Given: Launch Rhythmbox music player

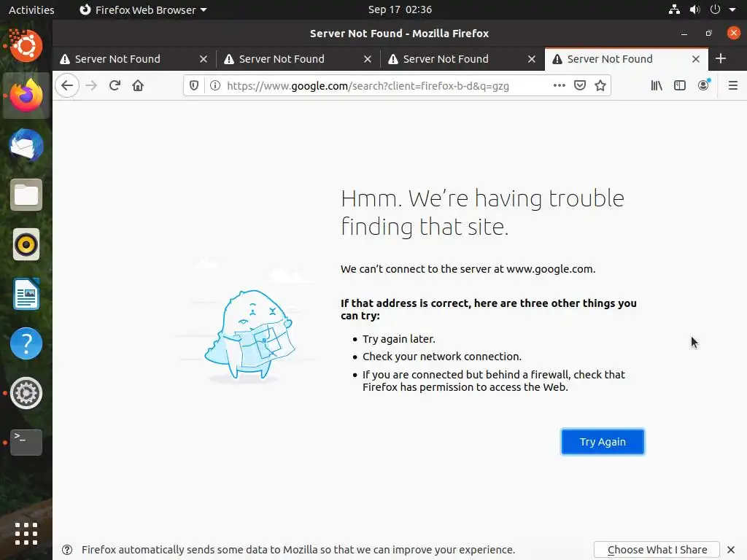Looking at the screenshot, I should coord(26,244).
